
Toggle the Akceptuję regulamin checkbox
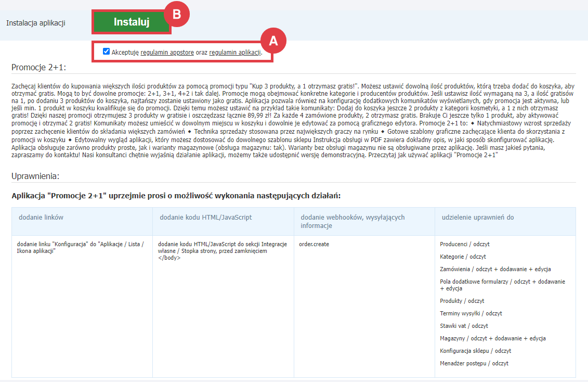(x=106, y=52)
